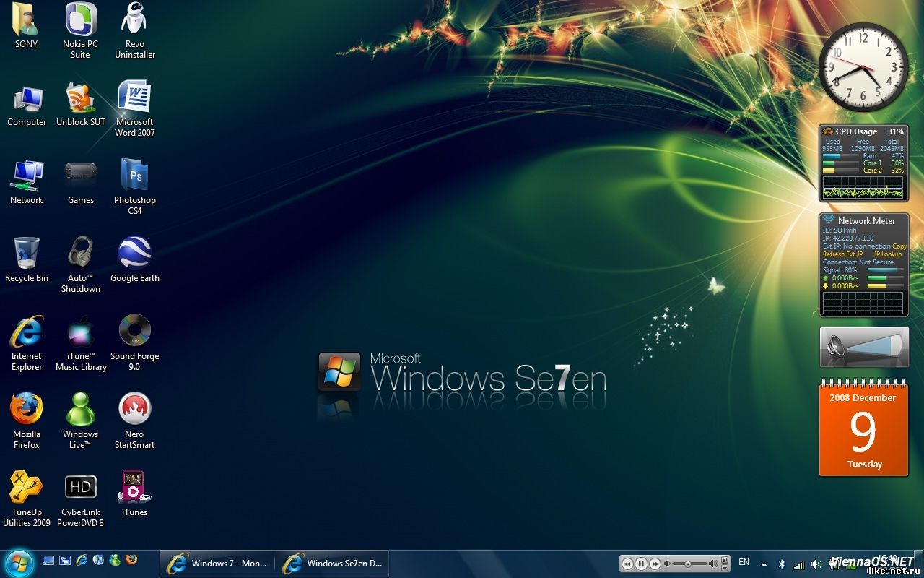
Task: Show hidden system tray icons arrow
Action: tap(764, 564)
